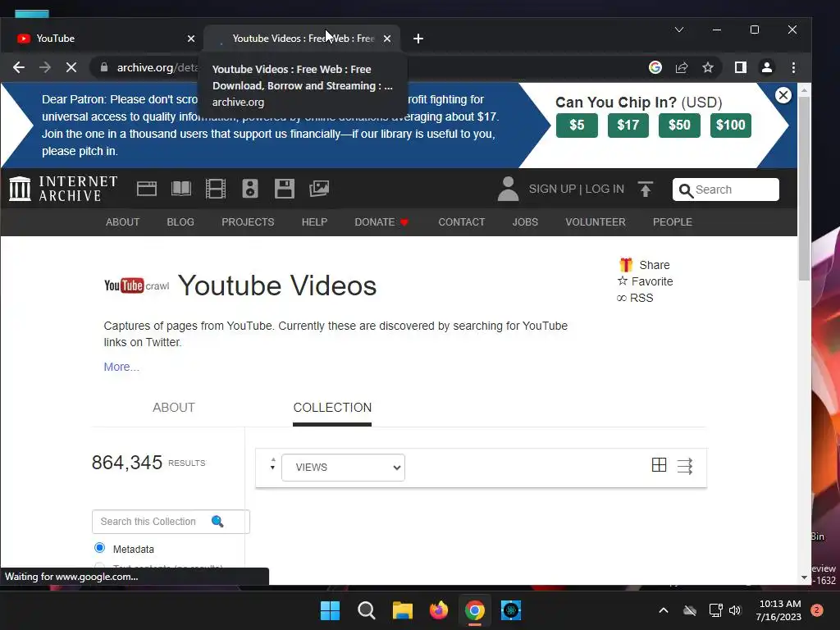This screenshot has height=630, width=840.
Task: Close the YouTube tab
Action: 191,39
